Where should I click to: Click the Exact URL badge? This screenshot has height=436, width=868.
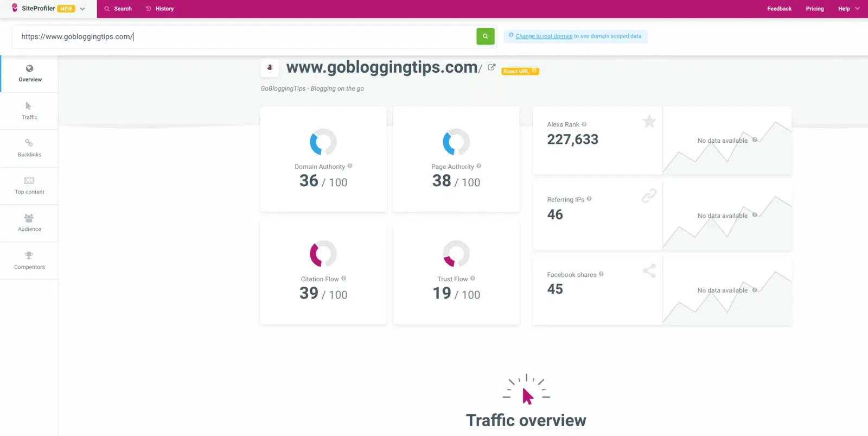[520, 71]
